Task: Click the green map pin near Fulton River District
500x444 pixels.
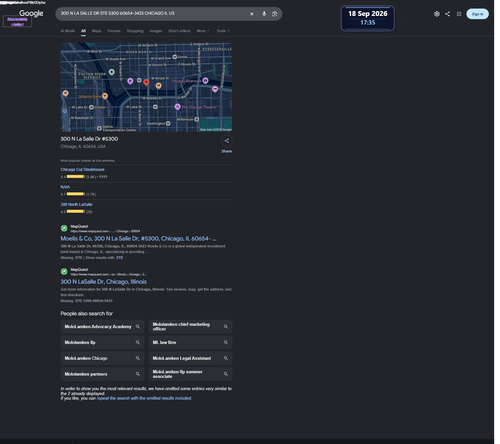Action: coord(112,72)
